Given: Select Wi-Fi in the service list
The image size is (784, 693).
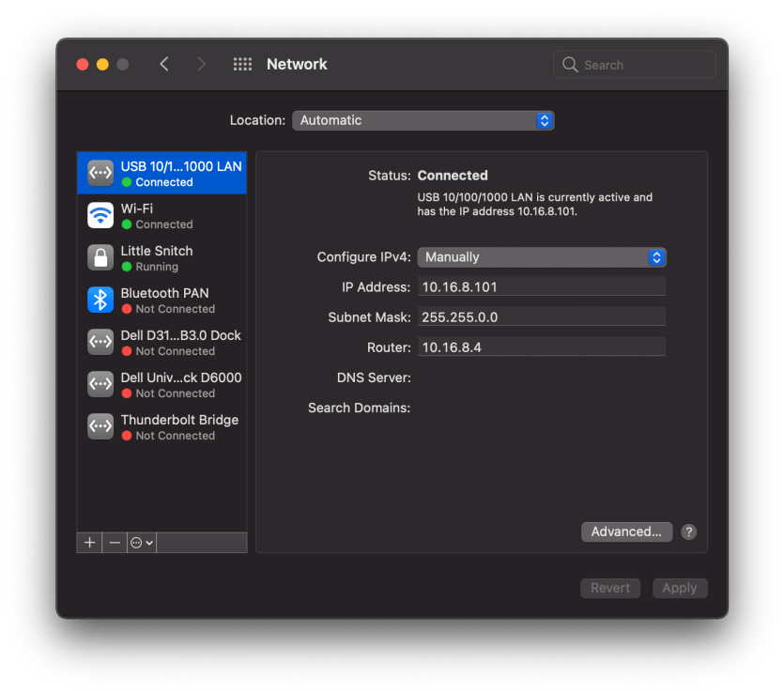Looking at the screenshot, I should [161, 215].
